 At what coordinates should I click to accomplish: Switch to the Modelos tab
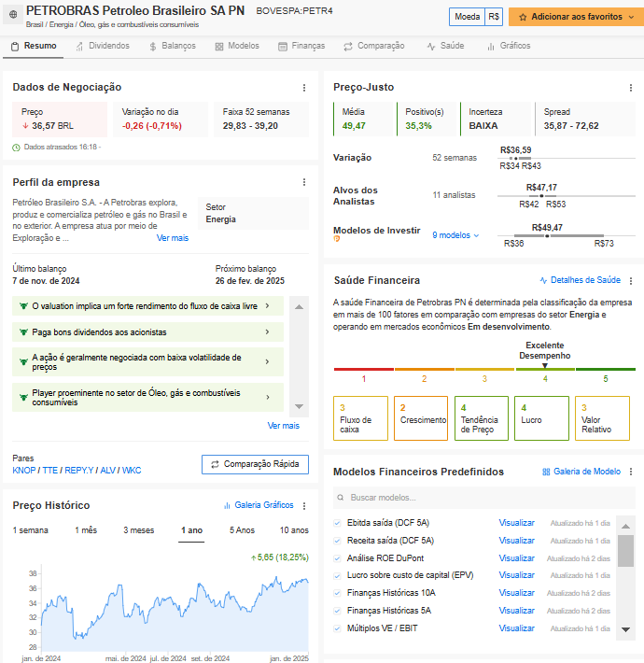point(237,46)
